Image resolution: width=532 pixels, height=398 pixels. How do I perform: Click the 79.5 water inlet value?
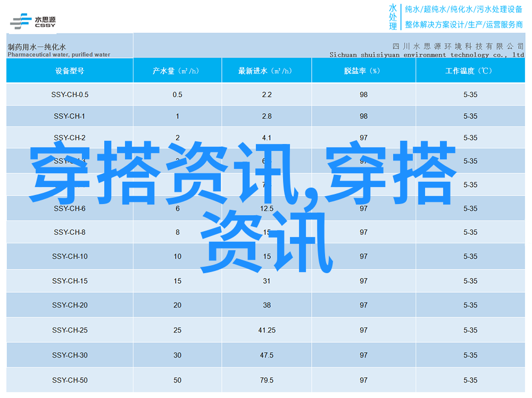267,380
